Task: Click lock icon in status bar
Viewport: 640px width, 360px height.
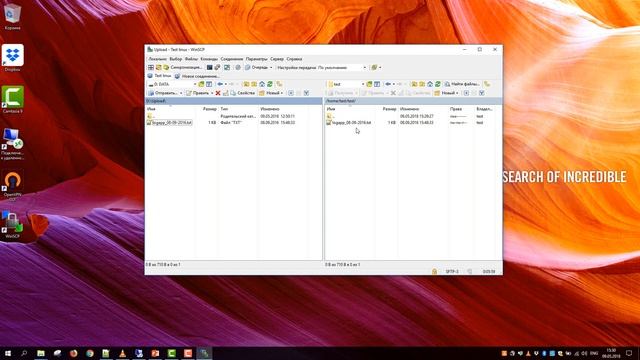Action: click(434, 271)
